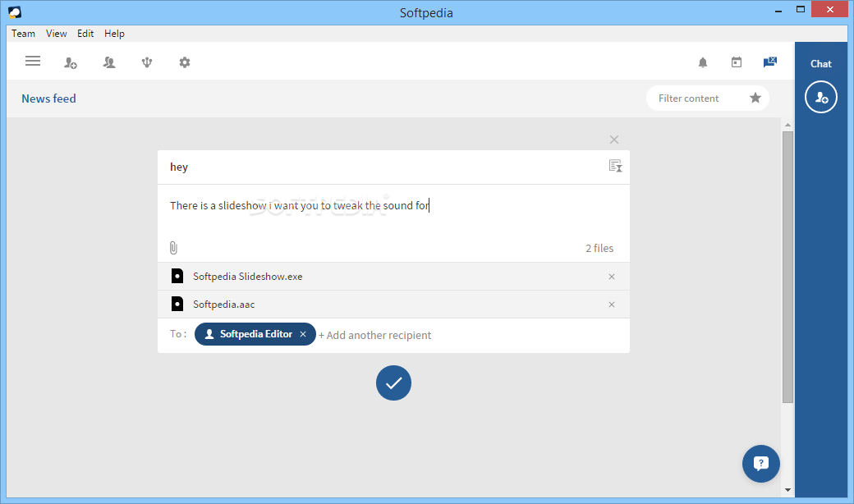Open the Help menu
This screenshot has width=854, height=504.
114,33
